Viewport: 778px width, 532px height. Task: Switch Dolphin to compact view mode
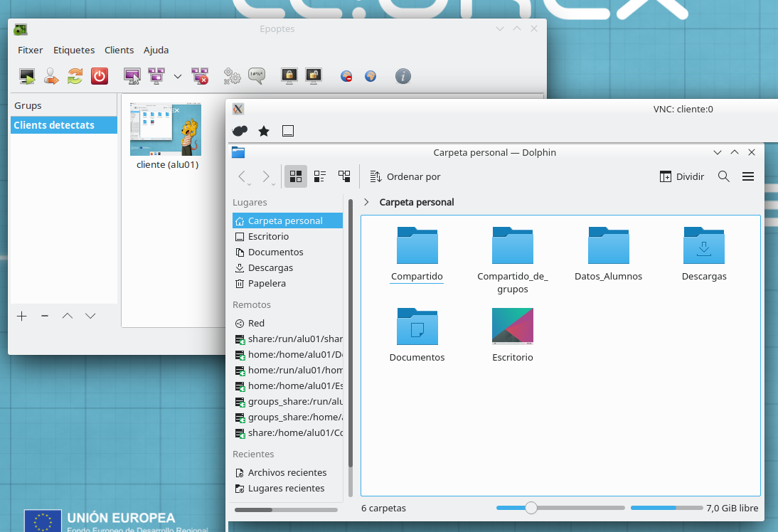pos(320,176)
